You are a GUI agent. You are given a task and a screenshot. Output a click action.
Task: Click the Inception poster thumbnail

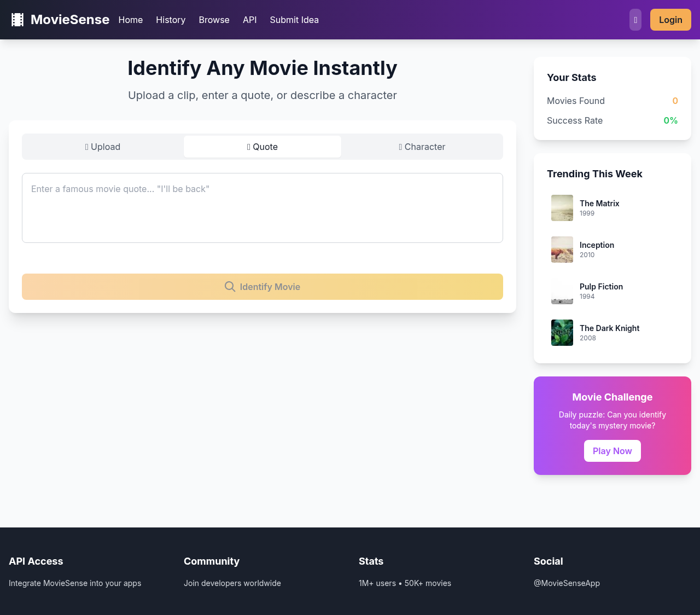[x=562, y=250]
